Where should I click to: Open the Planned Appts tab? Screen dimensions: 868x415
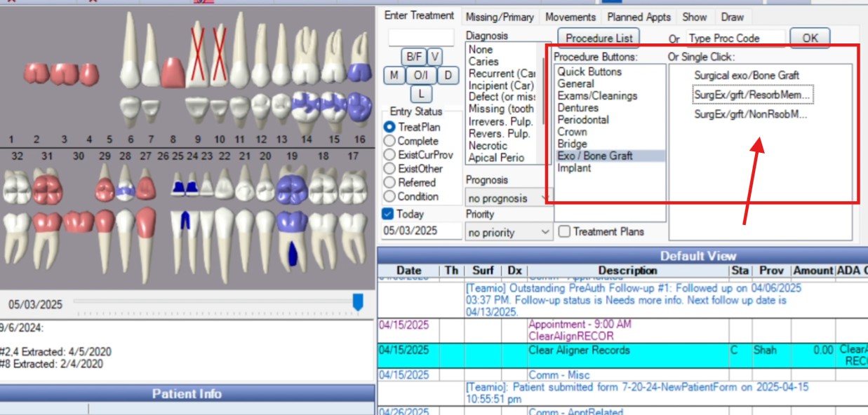pos(639,17)
